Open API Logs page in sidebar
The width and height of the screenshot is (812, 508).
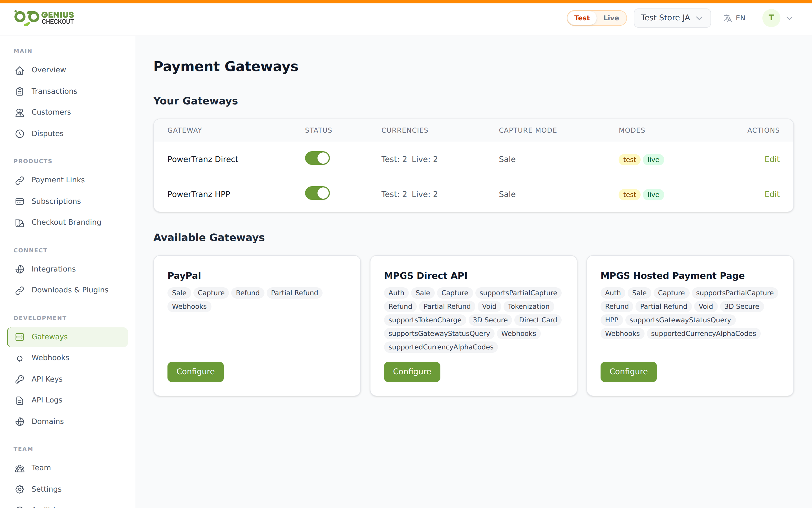(67, 400)
